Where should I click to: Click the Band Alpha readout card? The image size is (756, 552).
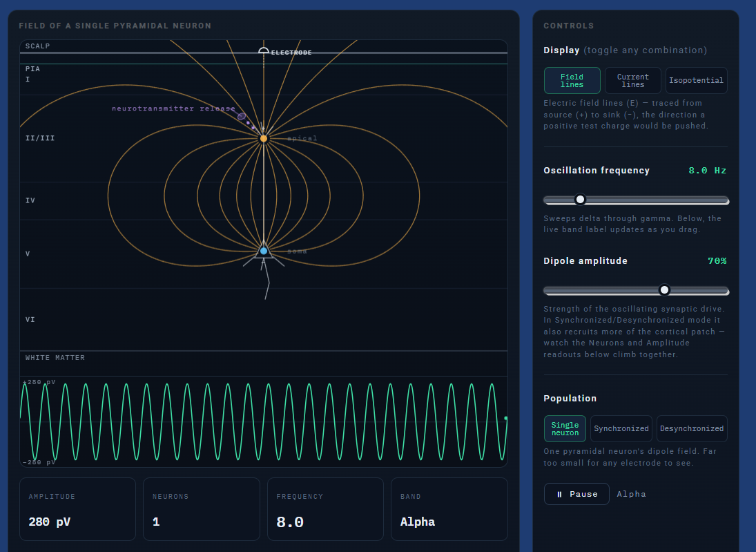point(449,509)
